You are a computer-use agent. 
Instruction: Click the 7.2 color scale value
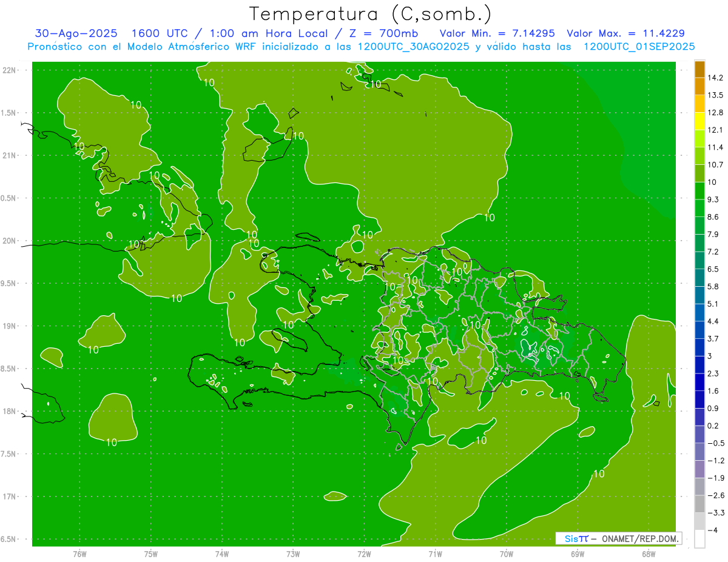[713, 252]
